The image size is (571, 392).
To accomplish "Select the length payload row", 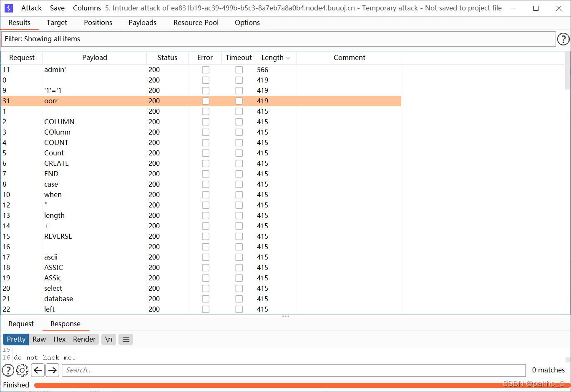I will (201, 215).
